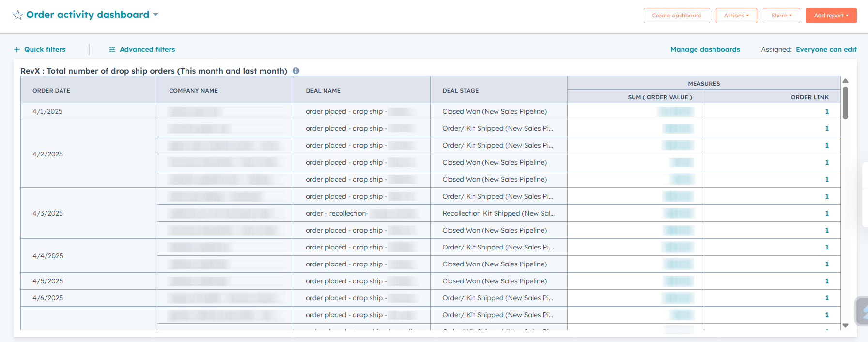
Task: Click the ORDER DATE column header
Action: (89, 90)
